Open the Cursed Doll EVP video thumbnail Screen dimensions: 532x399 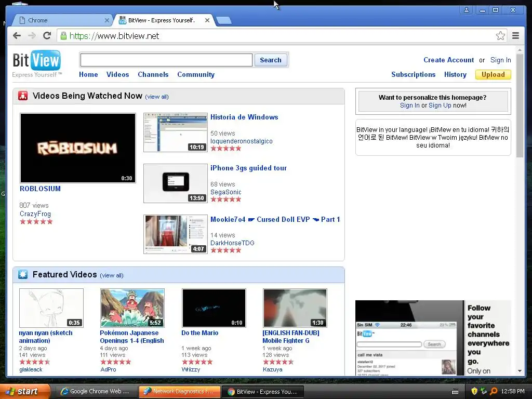click(176, 234)
